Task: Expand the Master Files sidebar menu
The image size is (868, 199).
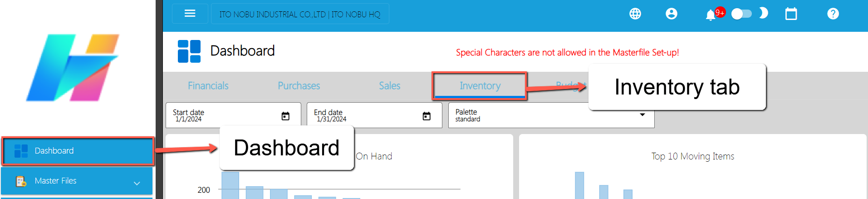Action: coord(77,181)
